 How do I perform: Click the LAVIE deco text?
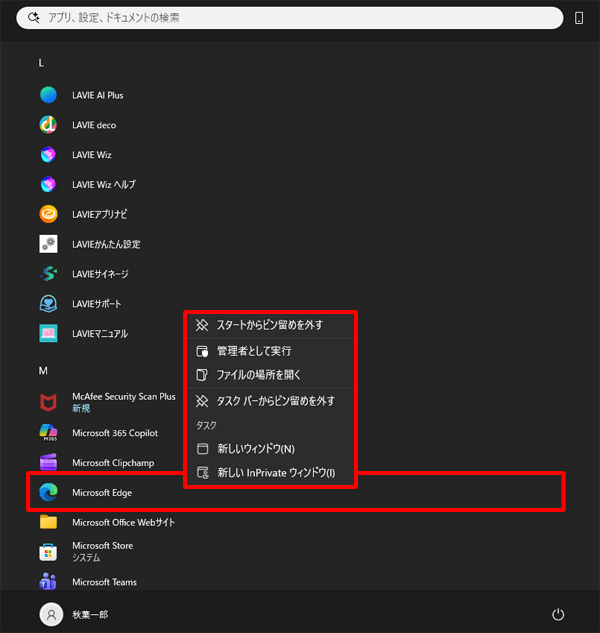point(94,125)
